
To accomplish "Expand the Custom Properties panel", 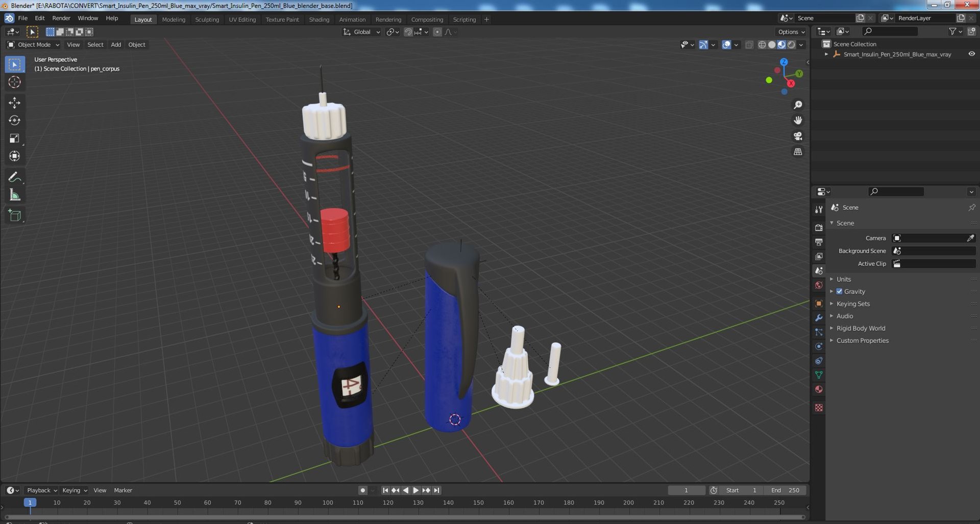I will tap(862, 340).
